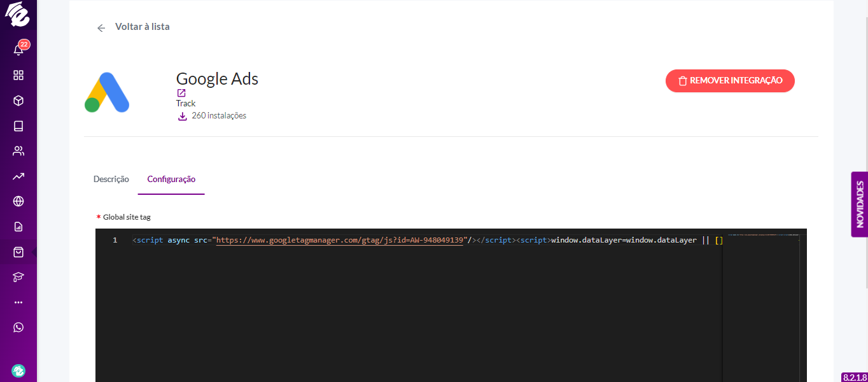Select the shopping bag store icon
The image size is (868, 382).
point(18,252)
